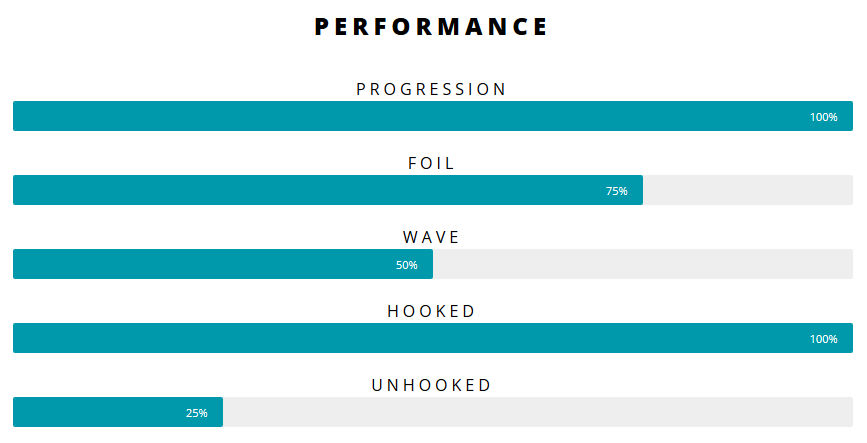
Task: Click the 25% value on Unhooked bar
Action: (x=197, y=413)
